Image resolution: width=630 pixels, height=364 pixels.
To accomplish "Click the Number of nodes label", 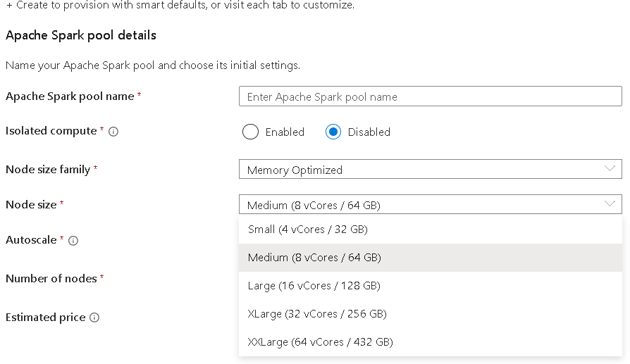I will click(x=51, y=279).
